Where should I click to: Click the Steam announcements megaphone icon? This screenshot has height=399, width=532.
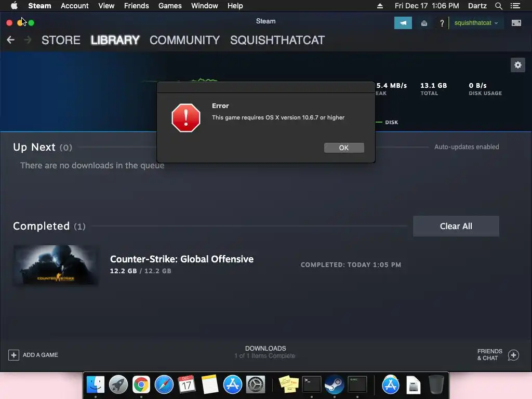click(403, 23)
